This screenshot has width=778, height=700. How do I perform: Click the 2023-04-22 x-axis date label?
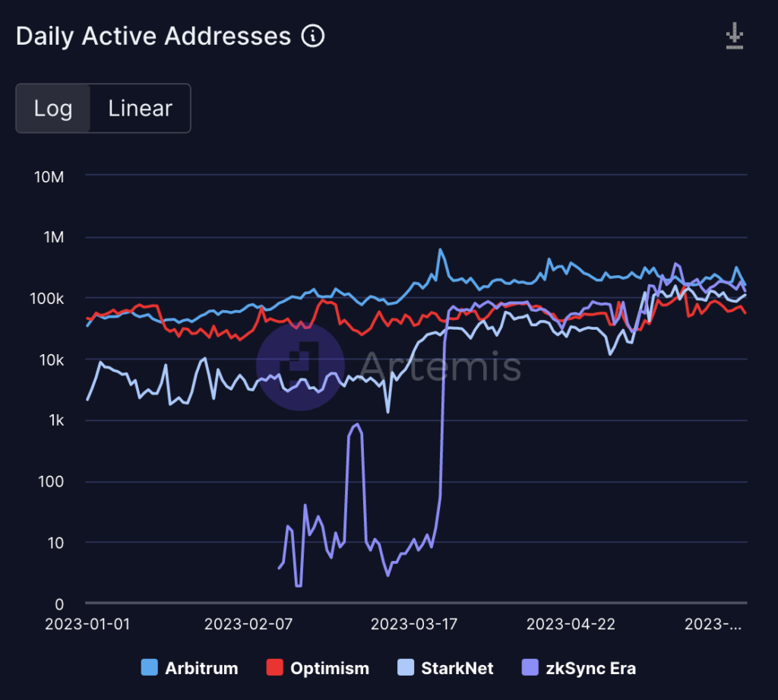click(x=571, y=624)
